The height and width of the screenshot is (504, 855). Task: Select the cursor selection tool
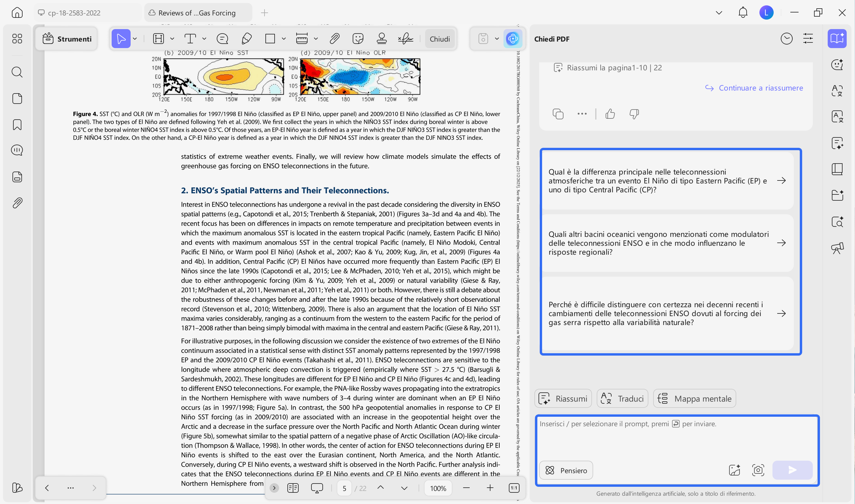pos(121,39)
